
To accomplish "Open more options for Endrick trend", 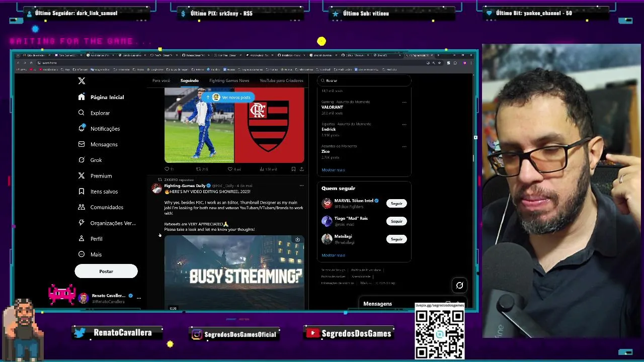I will [404, 124].
